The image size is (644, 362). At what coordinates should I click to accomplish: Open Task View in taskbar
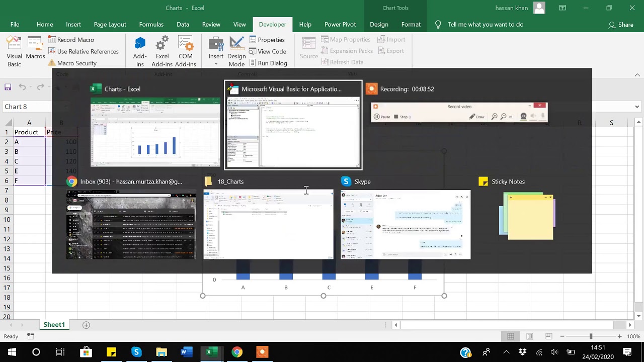(x=60, y=352)
